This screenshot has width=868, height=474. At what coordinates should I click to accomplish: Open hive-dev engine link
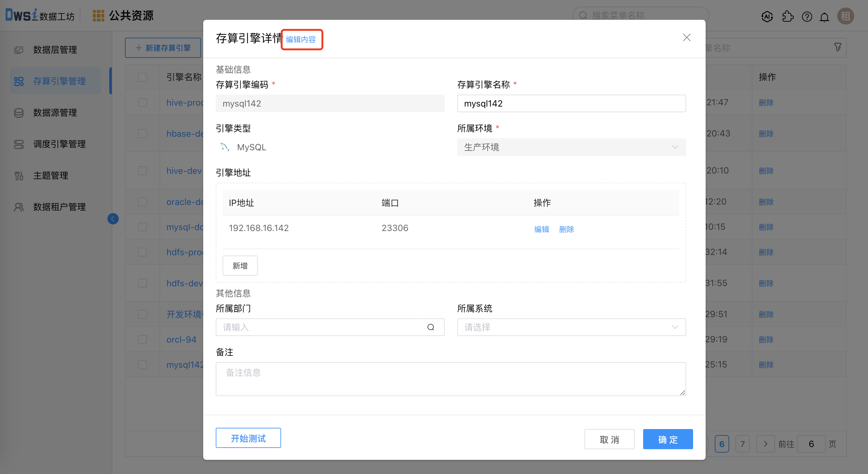[184, 171]
